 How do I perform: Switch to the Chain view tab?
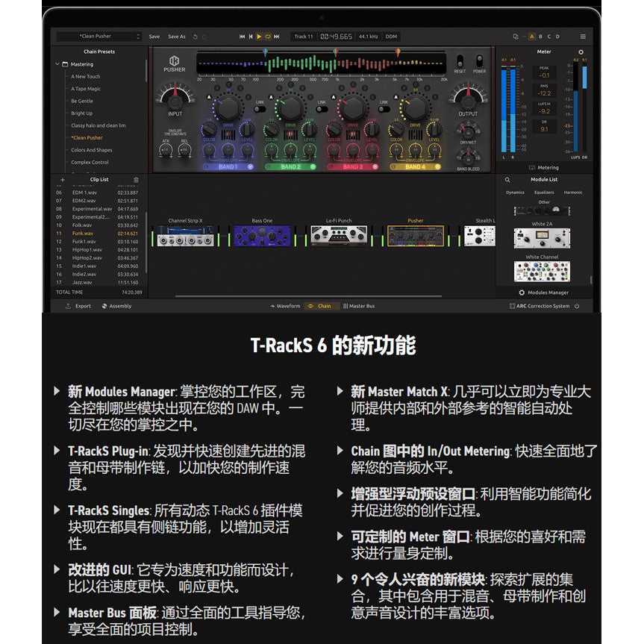tap(321, 306)
